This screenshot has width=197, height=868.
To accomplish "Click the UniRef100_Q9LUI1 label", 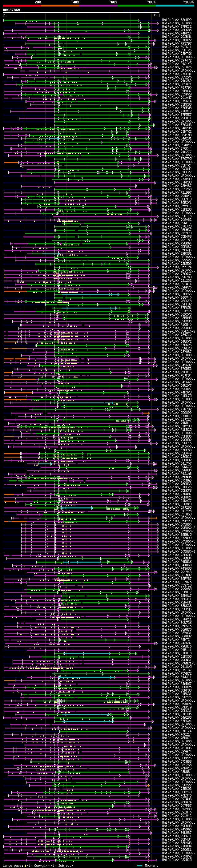I will (x=177, y=118).
